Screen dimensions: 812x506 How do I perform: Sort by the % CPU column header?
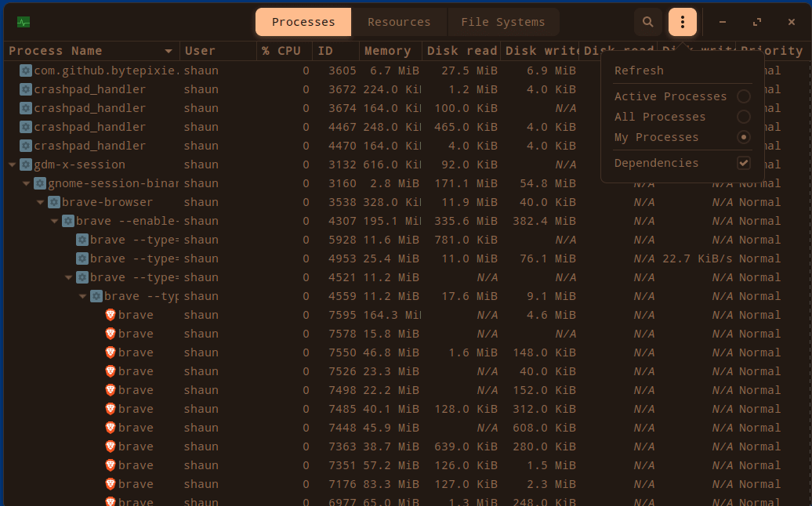285,51
